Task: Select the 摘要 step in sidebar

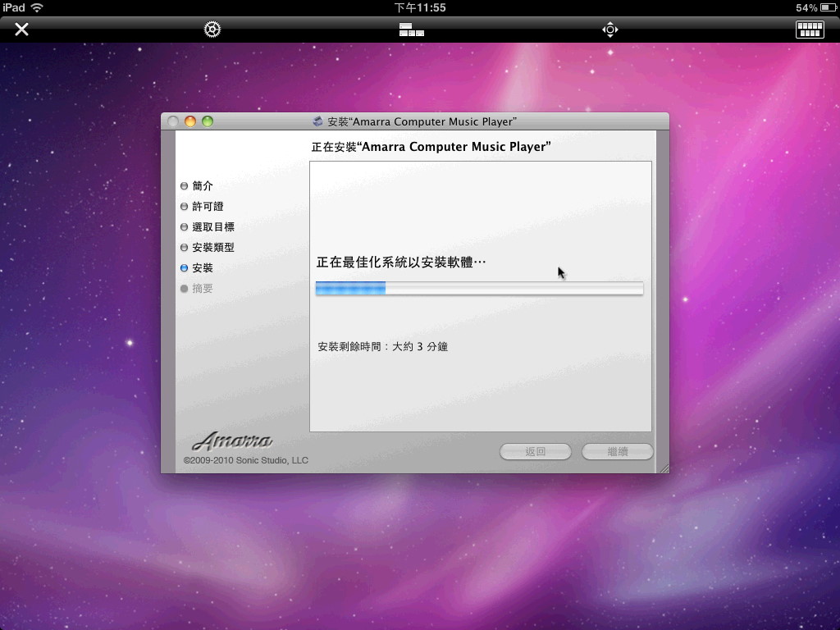Action: pos(197,288)
